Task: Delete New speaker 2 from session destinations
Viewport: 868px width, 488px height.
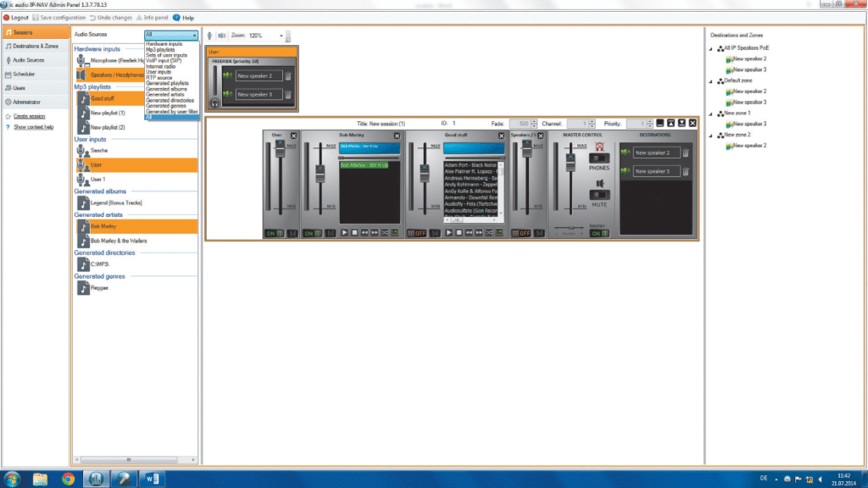Action: (686, 152)
